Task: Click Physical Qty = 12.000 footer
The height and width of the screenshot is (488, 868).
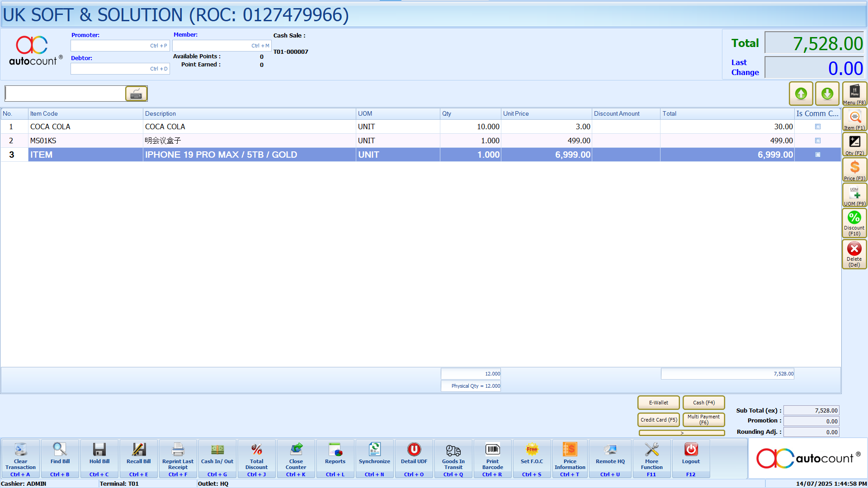Action: click(471, 386)
